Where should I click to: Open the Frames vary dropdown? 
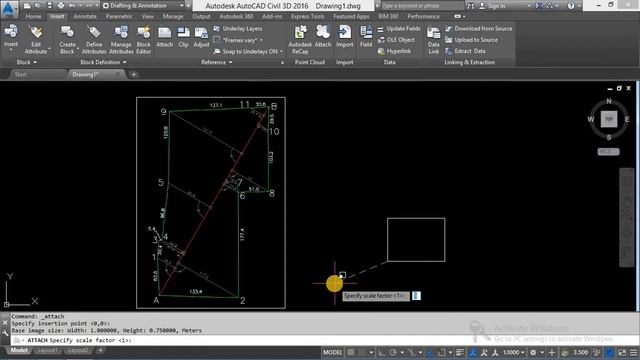[x=238, y=40]
